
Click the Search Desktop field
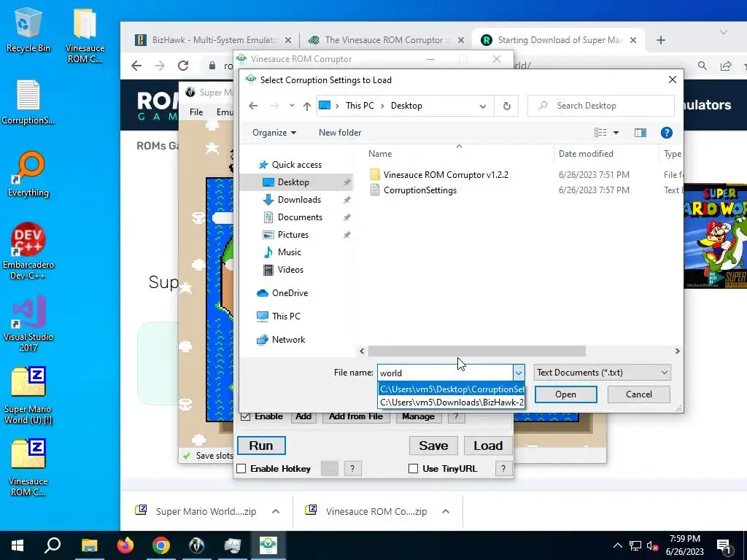pos(601,106)
